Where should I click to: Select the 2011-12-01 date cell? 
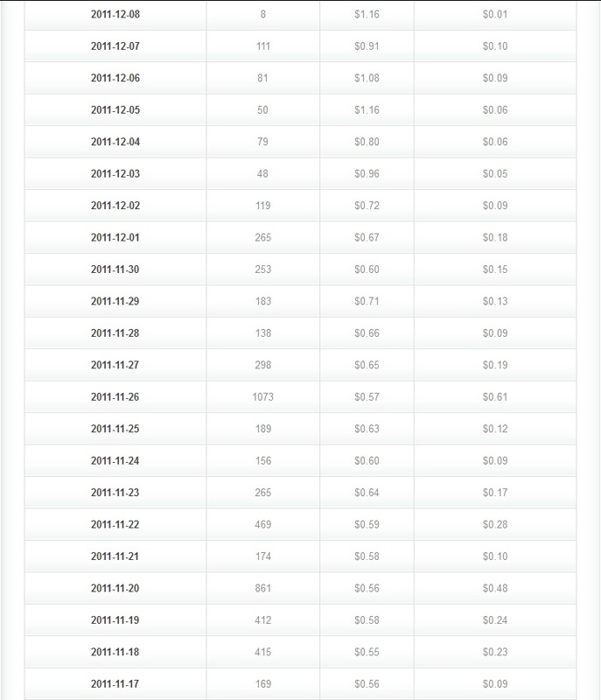(x=115, y=237)
